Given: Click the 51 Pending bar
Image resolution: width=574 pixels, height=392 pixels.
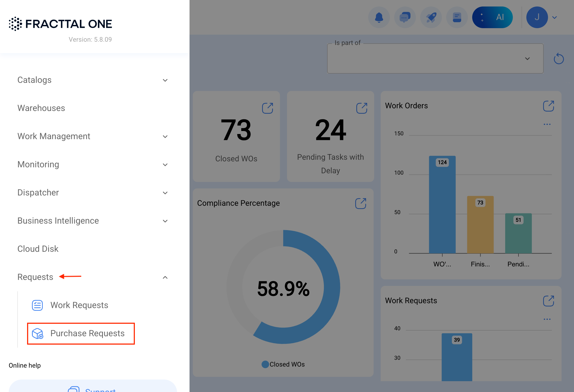Looking at the screenshot, I should click(518, 233).
